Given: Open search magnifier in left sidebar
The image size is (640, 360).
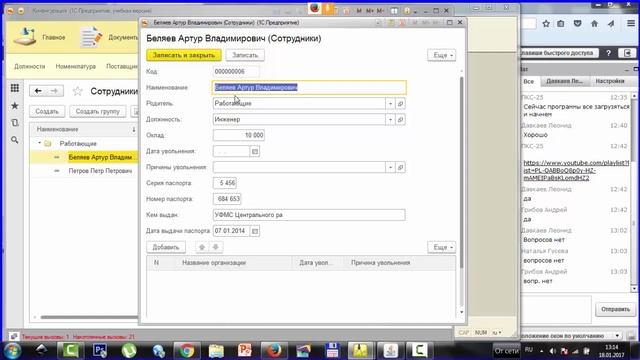Looking at the screenshot, I should point(15,140).
